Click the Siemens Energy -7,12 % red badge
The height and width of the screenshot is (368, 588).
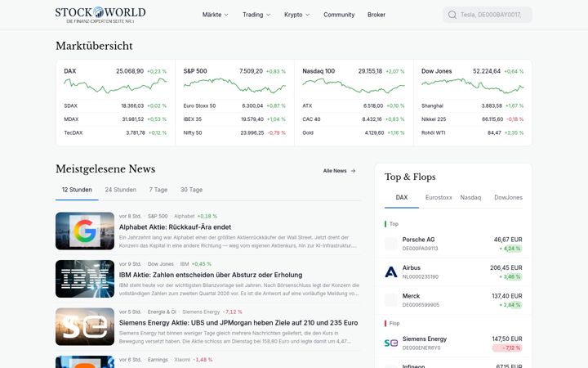click(507, 348)
